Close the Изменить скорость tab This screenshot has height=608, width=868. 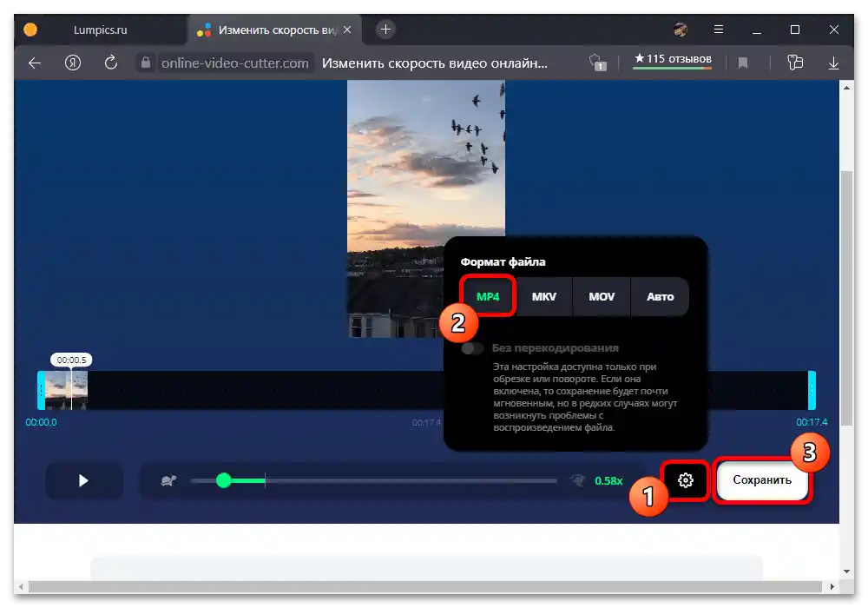click(347, 30)
